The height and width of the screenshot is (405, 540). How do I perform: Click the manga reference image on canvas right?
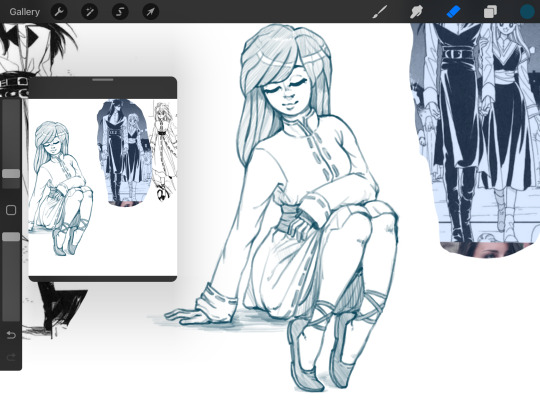(475, 139)
